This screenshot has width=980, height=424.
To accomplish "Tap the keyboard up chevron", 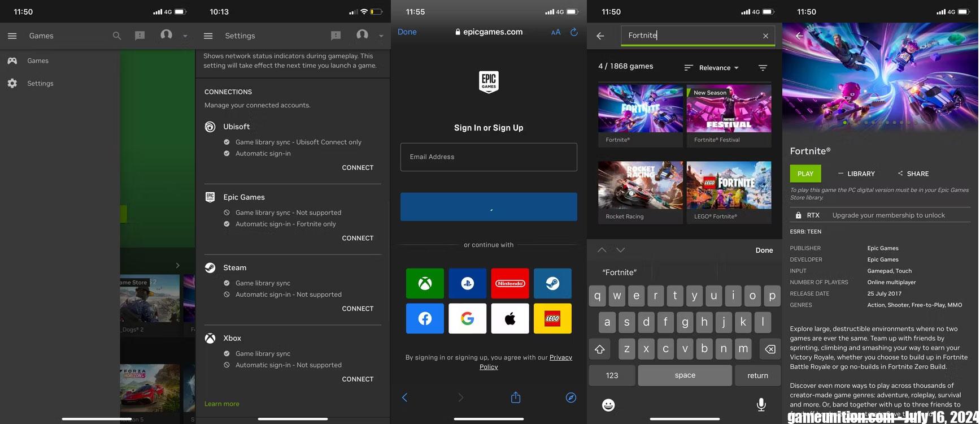I will pos(602,250).
